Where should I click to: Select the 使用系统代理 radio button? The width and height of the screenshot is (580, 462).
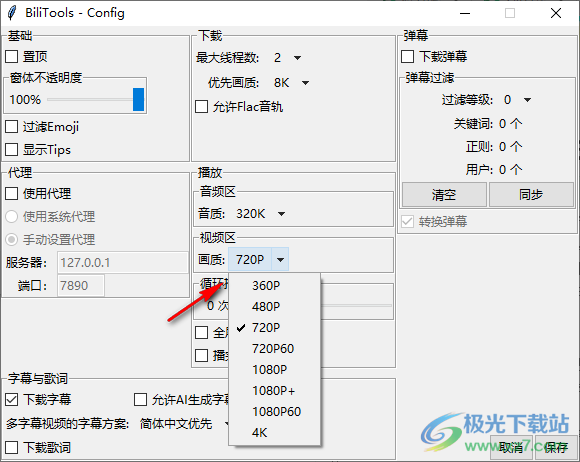point(11,217)
